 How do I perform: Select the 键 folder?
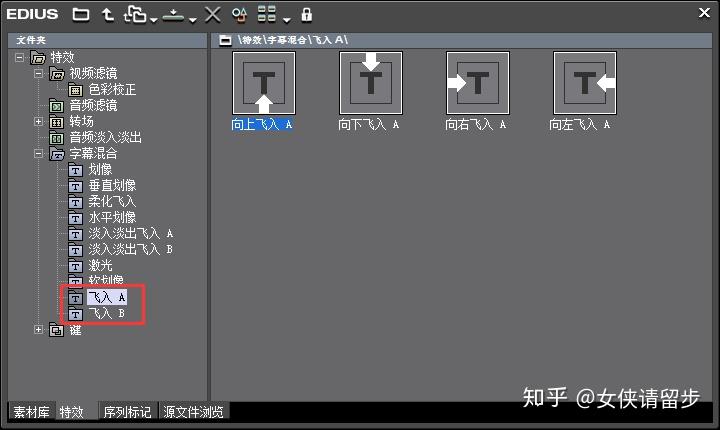[76, 330]
